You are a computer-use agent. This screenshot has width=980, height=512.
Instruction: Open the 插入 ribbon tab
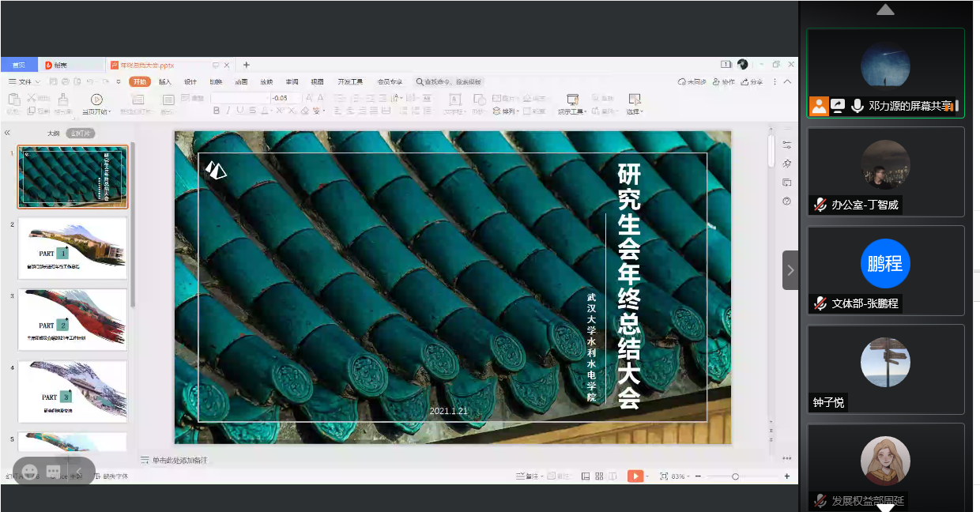pyautogui.click(x=164, y=81)
